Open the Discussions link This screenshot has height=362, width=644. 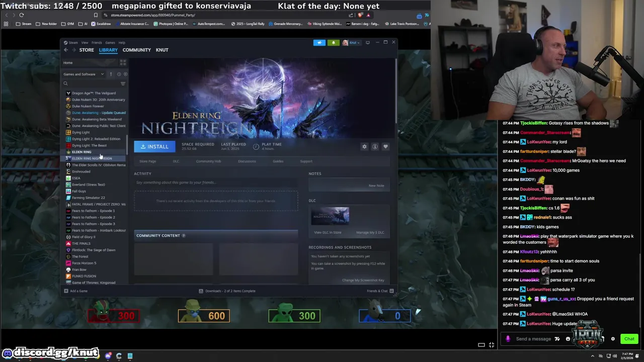[247, 161]
